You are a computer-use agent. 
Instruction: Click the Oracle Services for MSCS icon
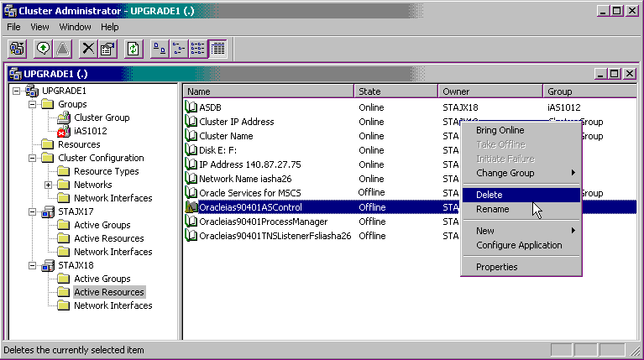click(191, 193)
